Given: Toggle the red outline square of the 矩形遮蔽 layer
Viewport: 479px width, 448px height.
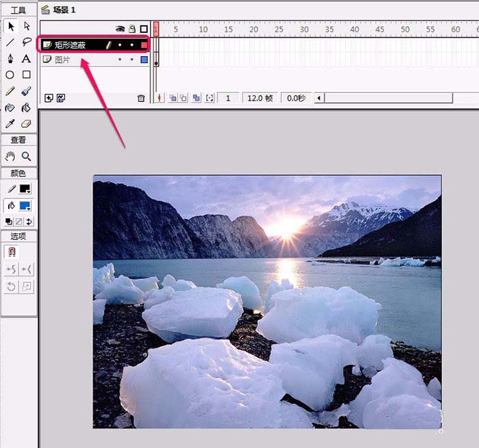Looking at the screenshot, I should click(x=144, y=45).
